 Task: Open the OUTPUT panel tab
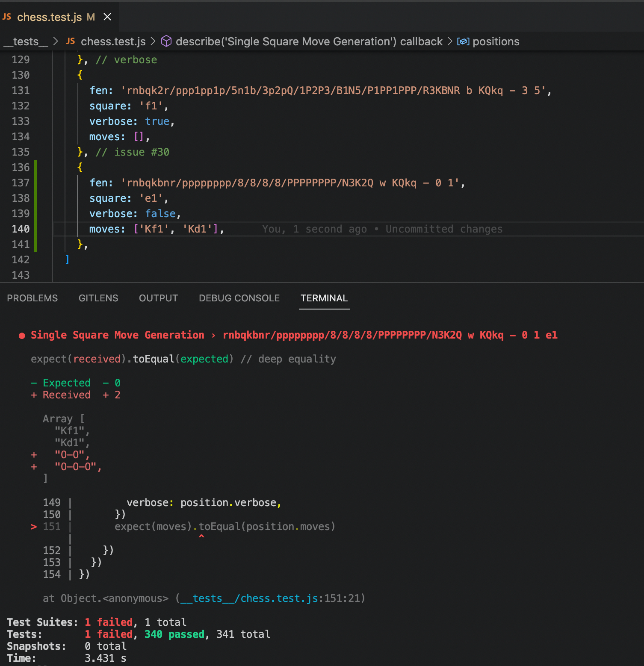(158, 298)
